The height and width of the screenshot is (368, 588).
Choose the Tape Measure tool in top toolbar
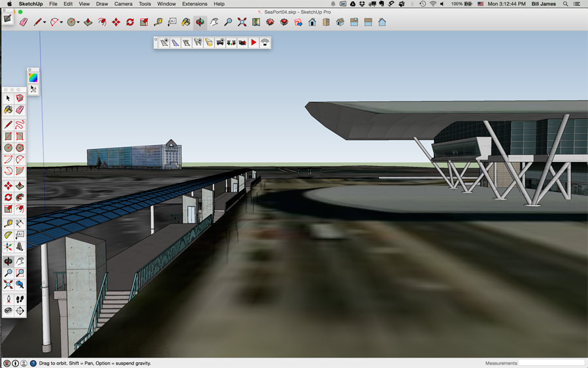point(158,22)
